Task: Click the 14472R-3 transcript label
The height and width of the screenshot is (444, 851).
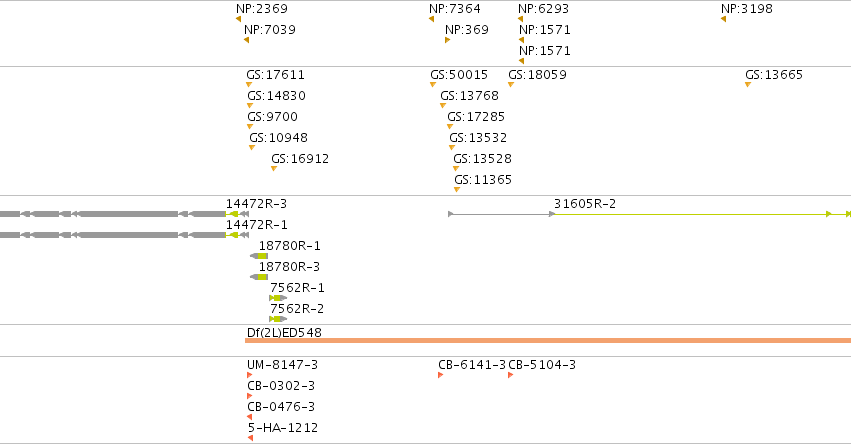Action: tap(256, 204)
